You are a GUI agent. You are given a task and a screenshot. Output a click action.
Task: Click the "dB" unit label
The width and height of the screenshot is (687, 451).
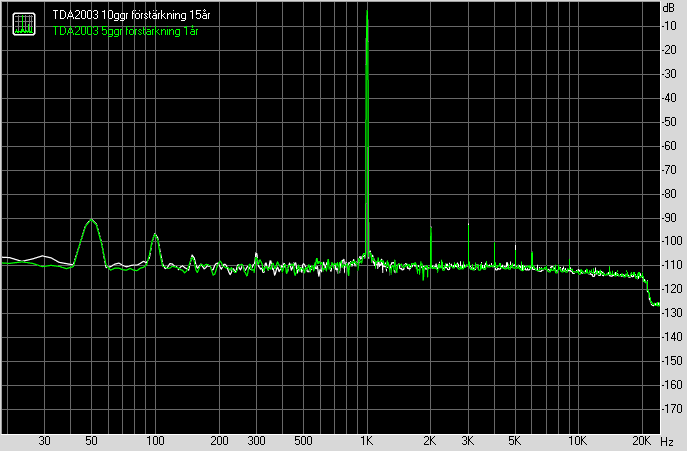click(x=669, y=8)
